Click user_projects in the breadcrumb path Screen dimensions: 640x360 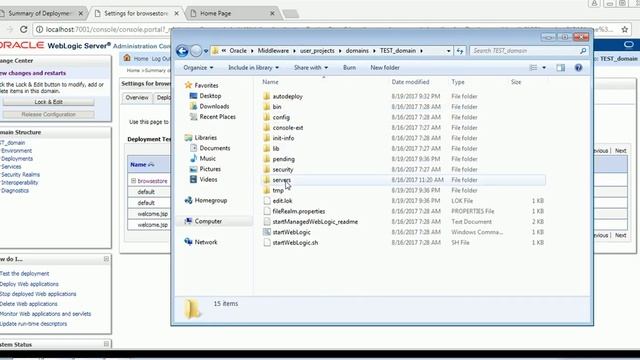tap(317, 51)
